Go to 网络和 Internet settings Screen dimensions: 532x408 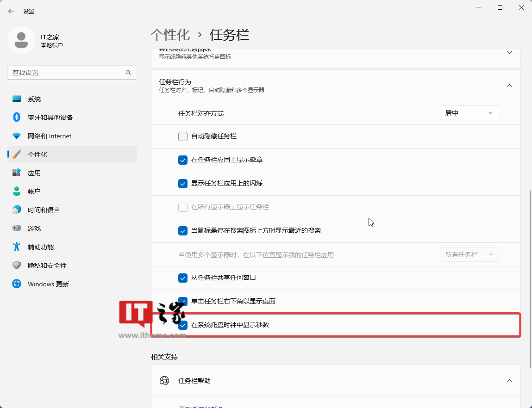(x=72, y=136)
